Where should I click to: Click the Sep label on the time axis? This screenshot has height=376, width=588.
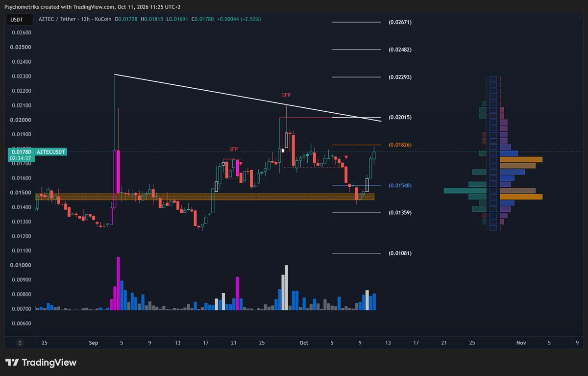point(94,343)
